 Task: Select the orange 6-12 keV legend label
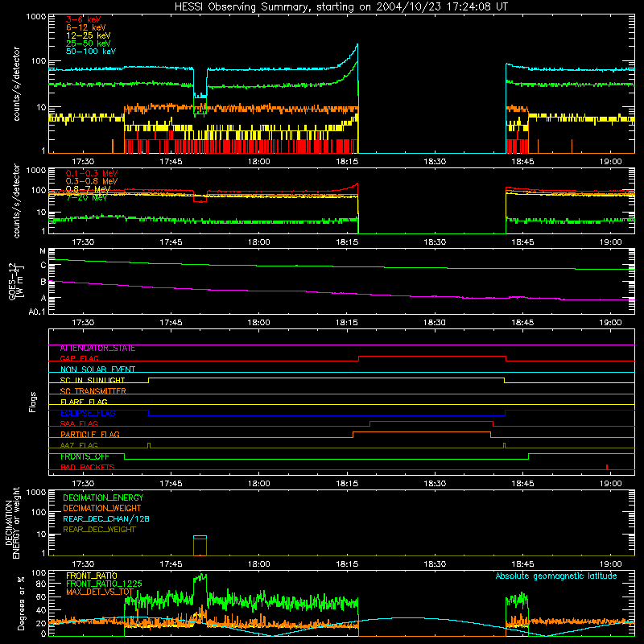tap(86, 27)
